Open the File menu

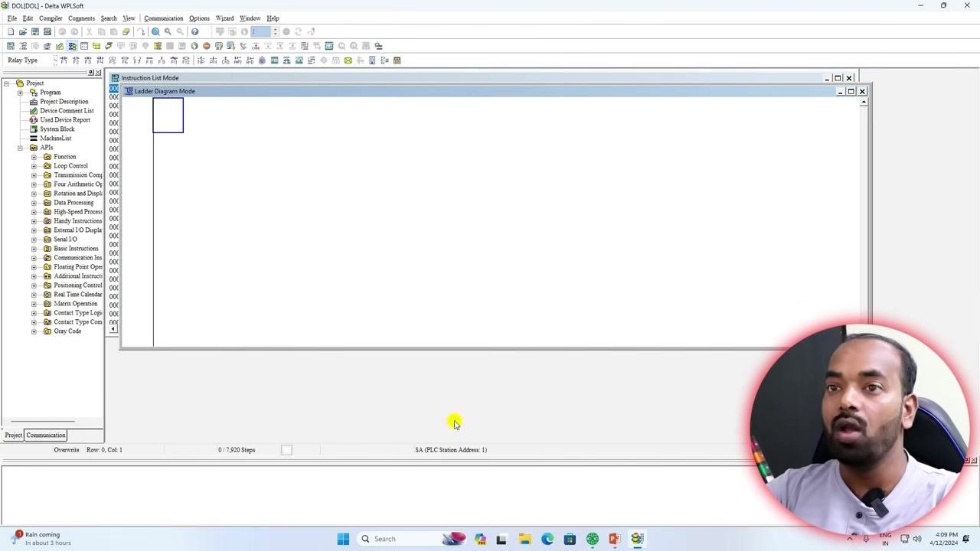[12, 18]
